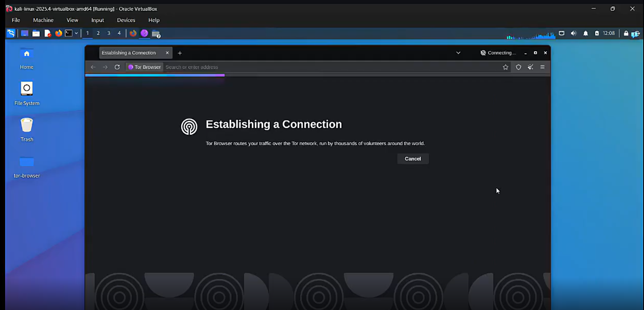Open the volume control tray icon
644x310 pixels.
pyautogui.click(x=574, y=33)
